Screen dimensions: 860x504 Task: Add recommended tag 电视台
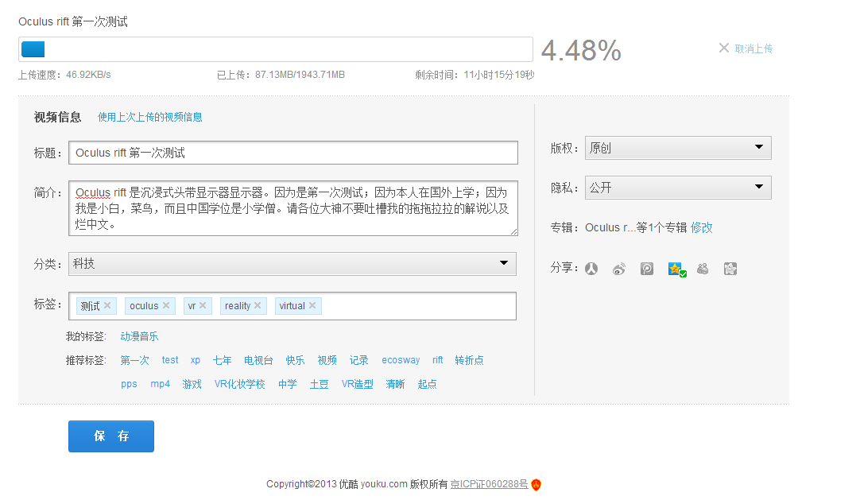coord(258,360)
